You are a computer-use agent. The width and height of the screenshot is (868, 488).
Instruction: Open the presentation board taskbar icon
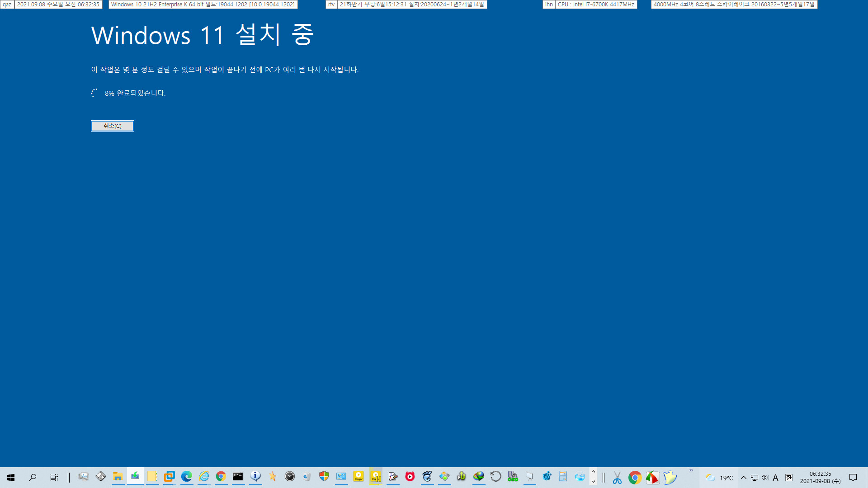point(530,477)
